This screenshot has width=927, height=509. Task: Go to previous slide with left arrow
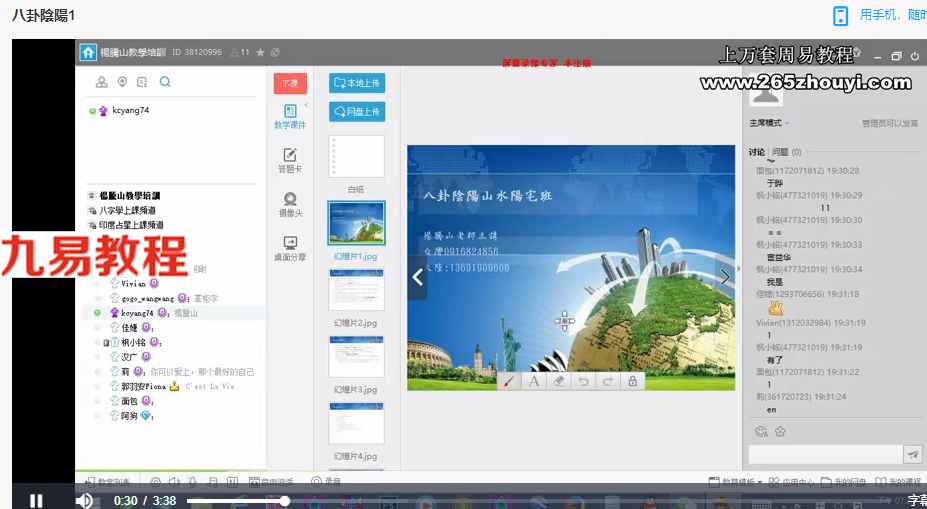[417, 277]
